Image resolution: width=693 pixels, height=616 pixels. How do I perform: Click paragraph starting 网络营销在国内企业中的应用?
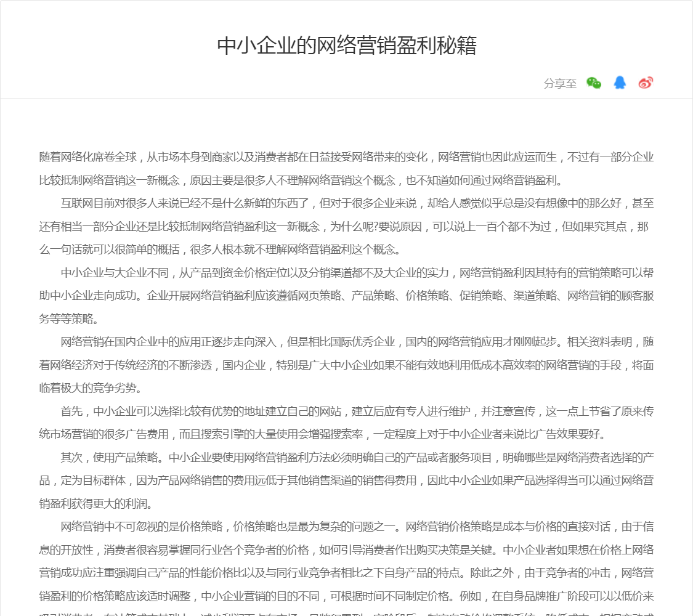346,365
